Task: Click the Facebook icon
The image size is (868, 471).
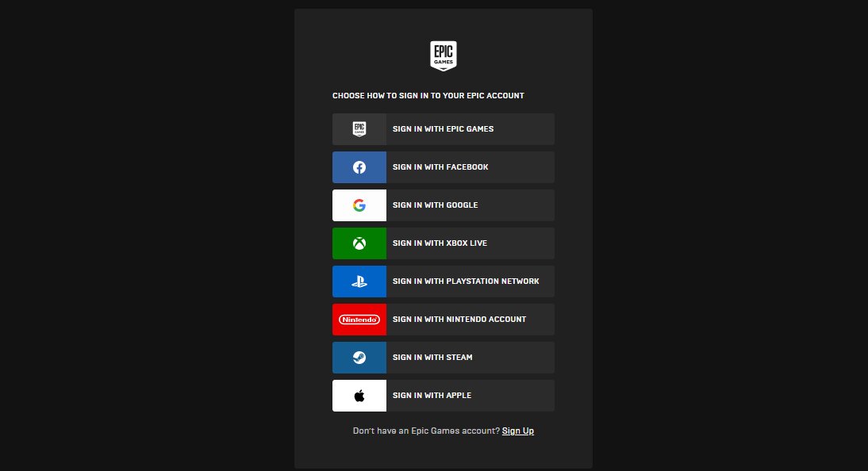Action: 359,167
